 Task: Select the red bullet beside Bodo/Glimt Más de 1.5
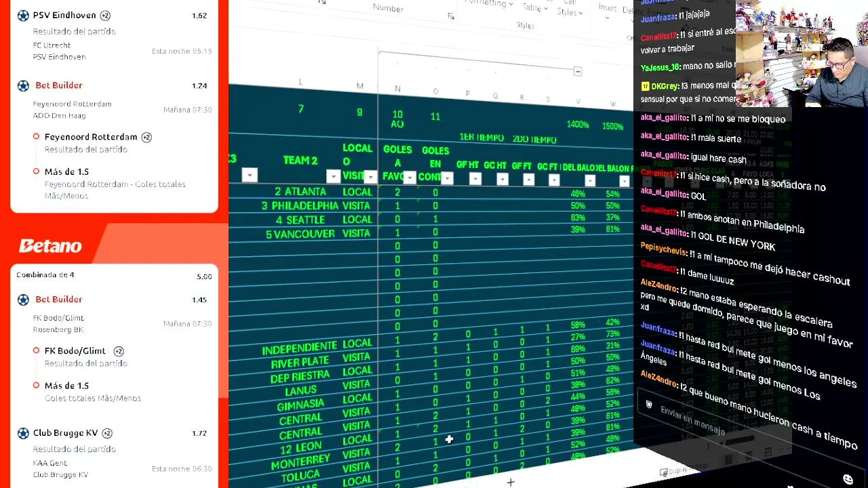(x=36, y=385)
